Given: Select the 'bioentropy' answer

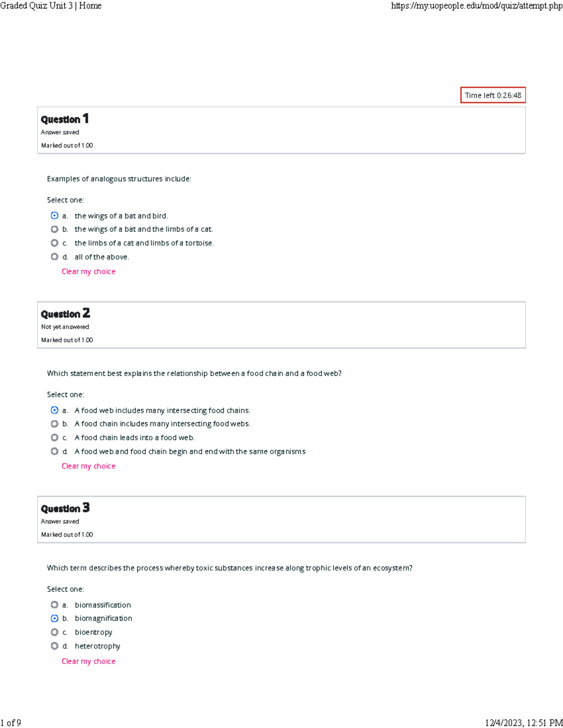Looking at the screenshot, I should point(54,632).
